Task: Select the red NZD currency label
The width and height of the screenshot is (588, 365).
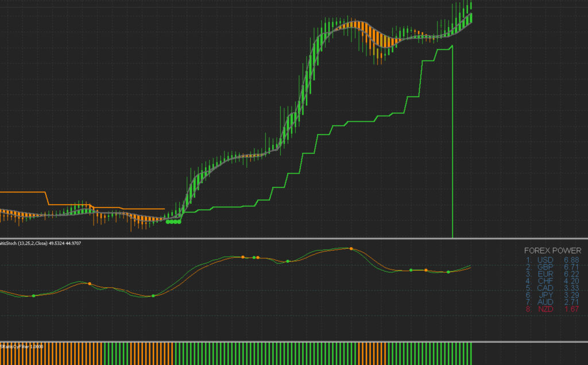Action: [546, 309]
